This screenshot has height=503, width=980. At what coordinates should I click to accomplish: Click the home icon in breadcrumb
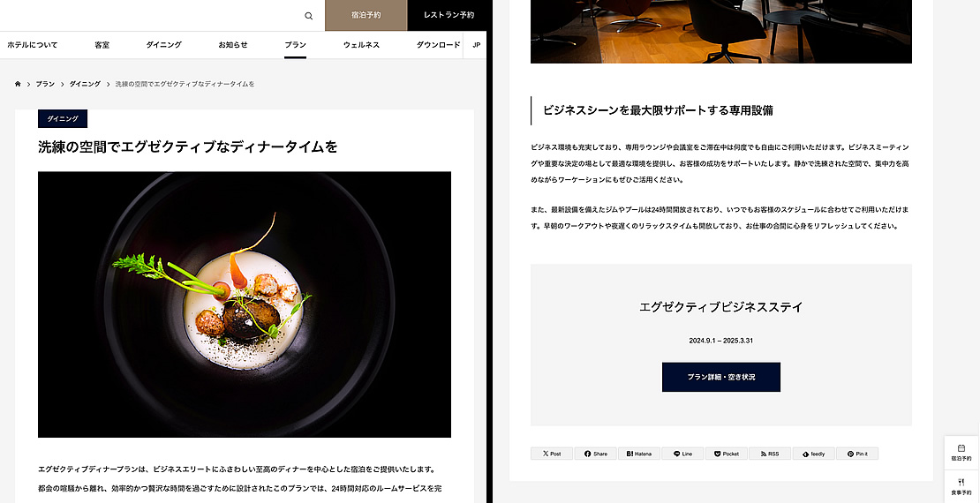pyautogui.click(x=19, y=84)
